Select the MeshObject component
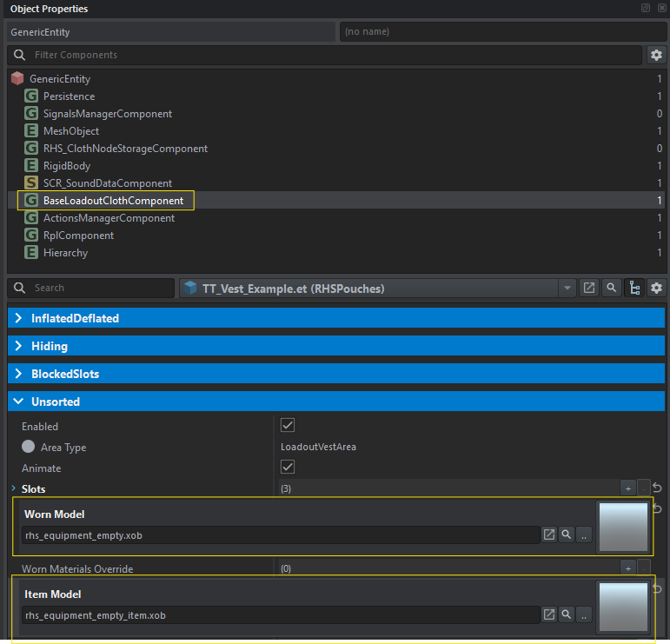Viewport: 670px width, 644px height. click(x=71, y=131)
